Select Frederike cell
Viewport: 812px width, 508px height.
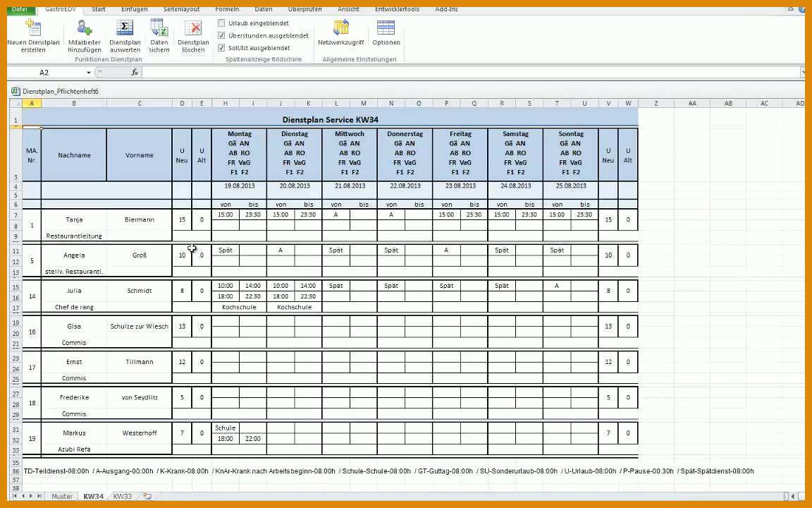tap(74, 398)
